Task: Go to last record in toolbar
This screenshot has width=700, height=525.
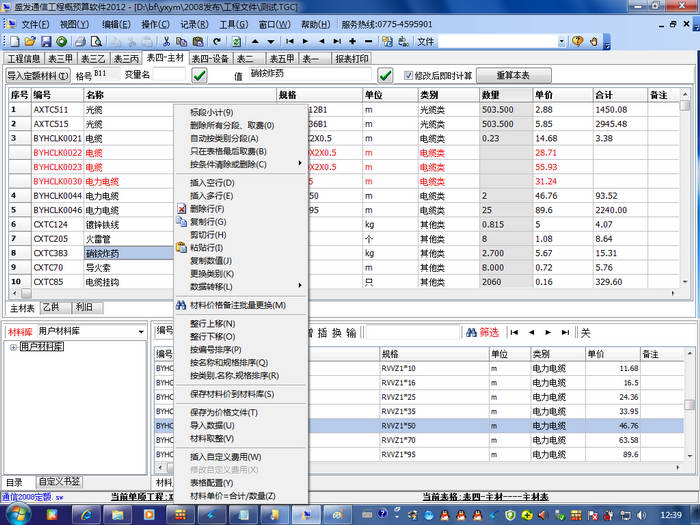Action: (338, 42)
